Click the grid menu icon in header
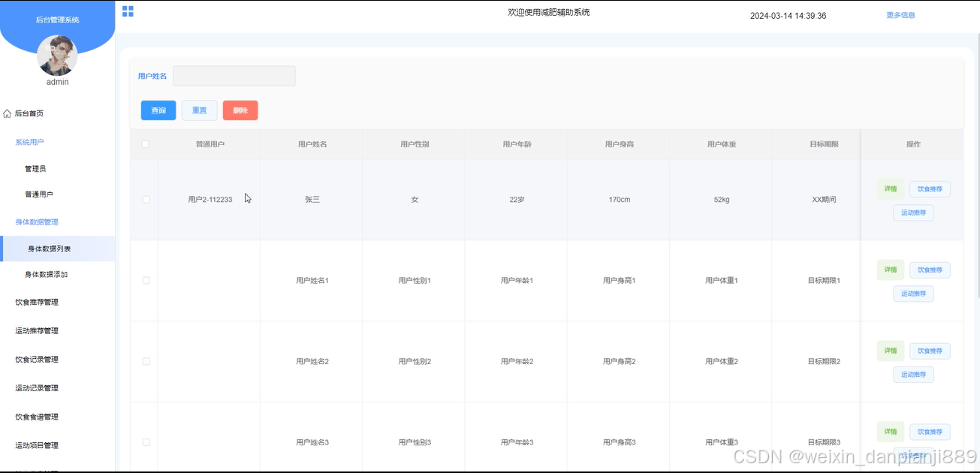This screenshot has height=473, width=980. pyautogui.click(x=128, y=11)
